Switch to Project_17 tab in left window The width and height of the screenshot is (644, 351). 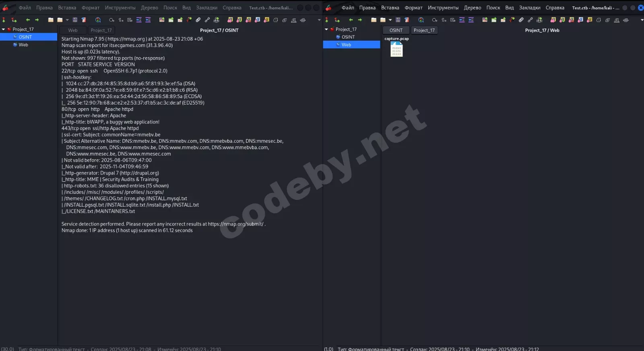point(101,30)
